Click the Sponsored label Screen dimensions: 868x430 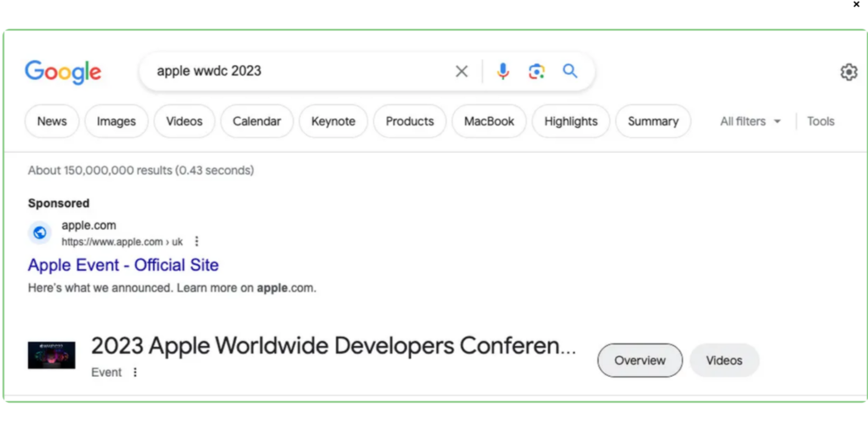tap(58, 204)
